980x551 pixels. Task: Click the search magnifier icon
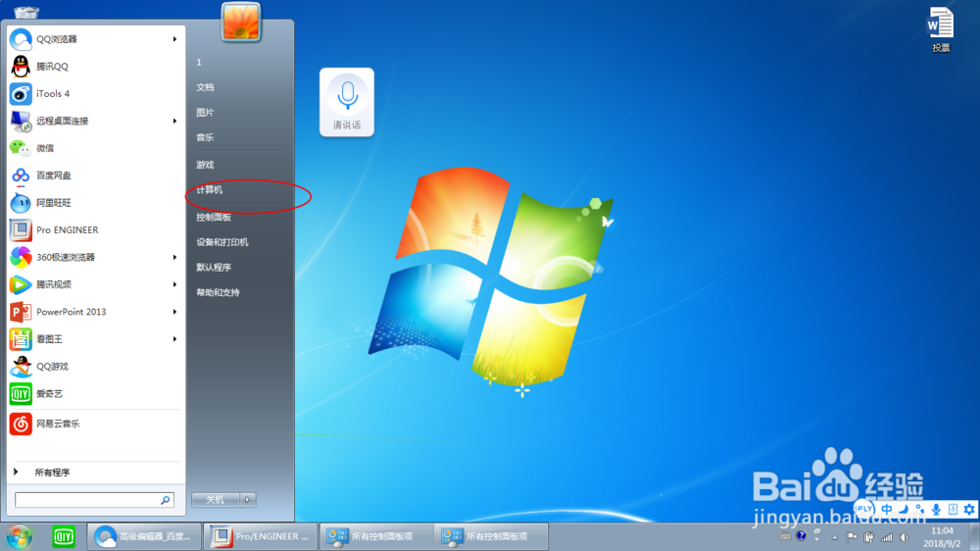pyautogui.click(x=165, y=500)
